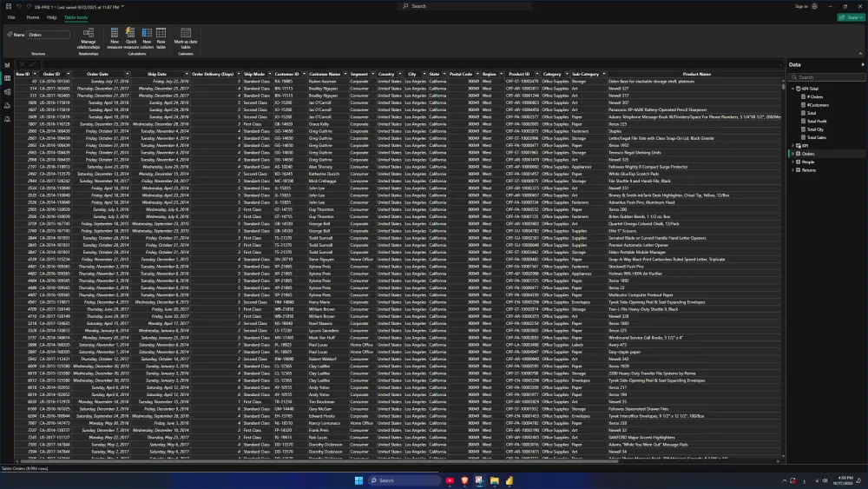Cancel the formula with the X icon
868x489 pixels.
coord(22,64)
